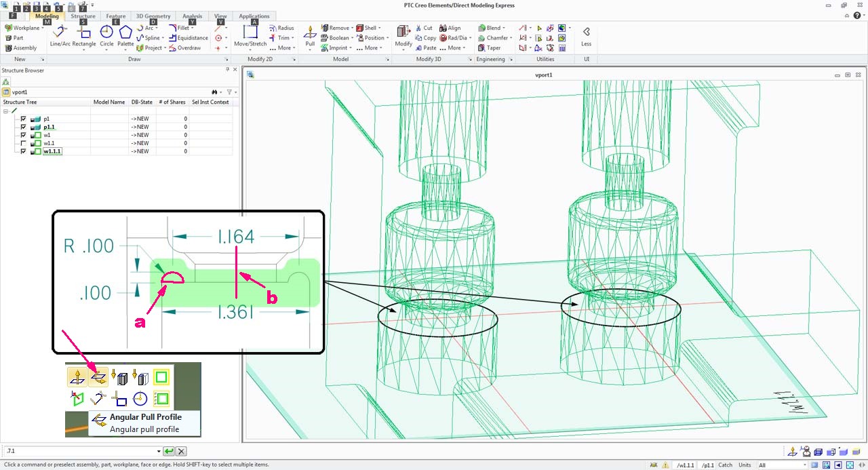Accept command line input with green check
The width and height of the screenshot is (868, 470).
point(169,451)
